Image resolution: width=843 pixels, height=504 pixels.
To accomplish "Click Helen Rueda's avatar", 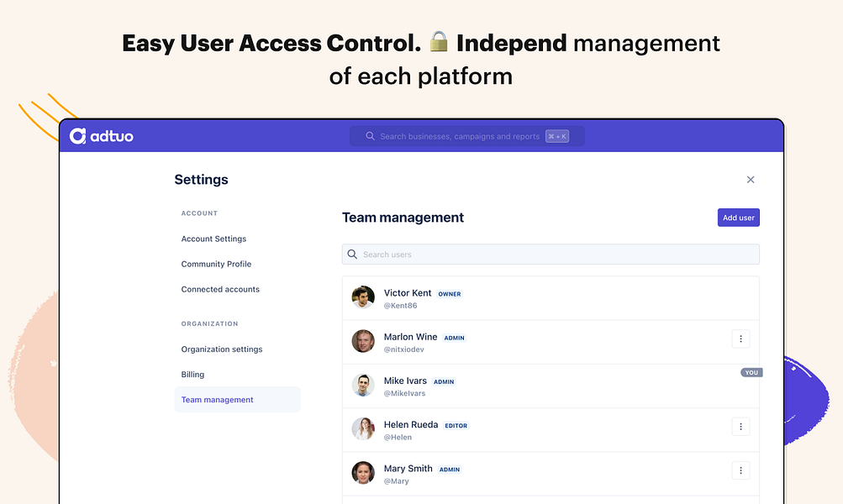I will 363,428.
